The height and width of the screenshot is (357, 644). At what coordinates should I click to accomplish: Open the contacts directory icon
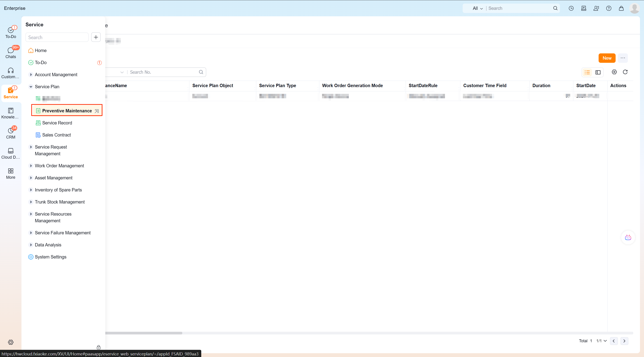(596, 8)
